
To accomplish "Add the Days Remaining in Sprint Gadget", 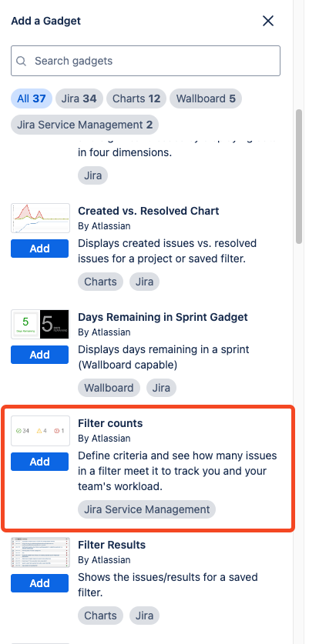I will 39,355.
